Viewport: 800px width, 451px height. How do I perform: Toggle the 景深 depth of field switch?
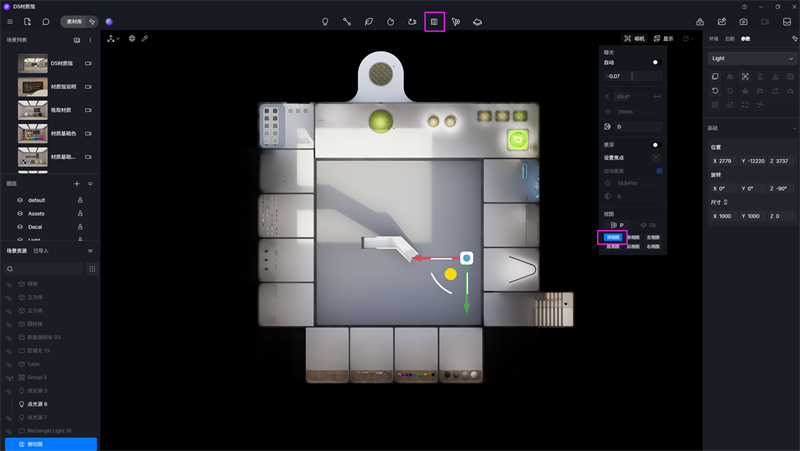(x=656, y=145)
